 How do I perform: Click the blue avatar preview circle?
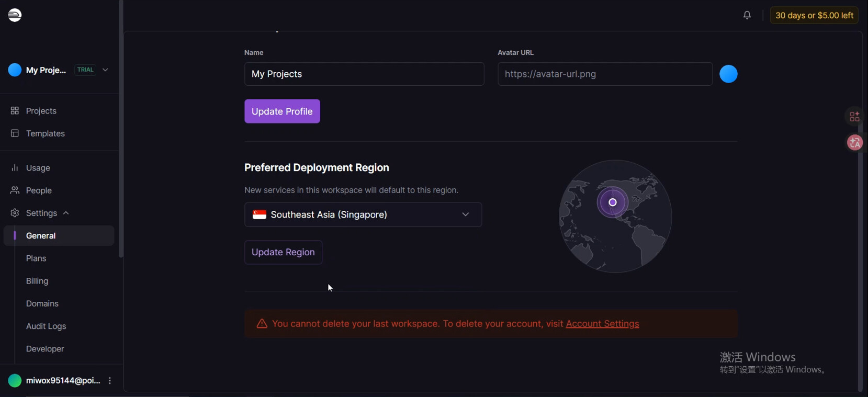728,74
